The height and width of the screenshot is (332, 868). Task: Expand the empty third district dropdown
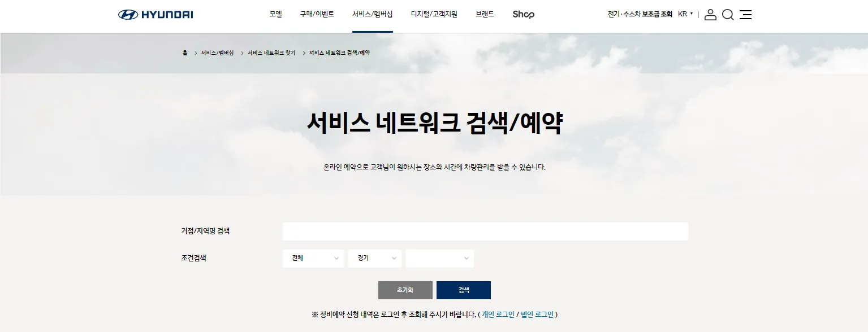pos(439,258)
